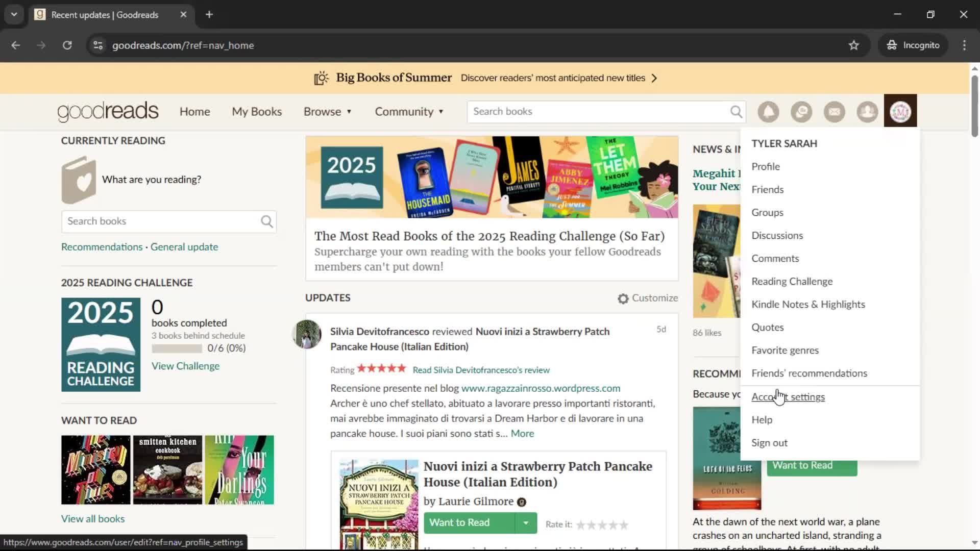Click the Big Books of Summer sun icon
Screen dimensions: 980x551
321,78
